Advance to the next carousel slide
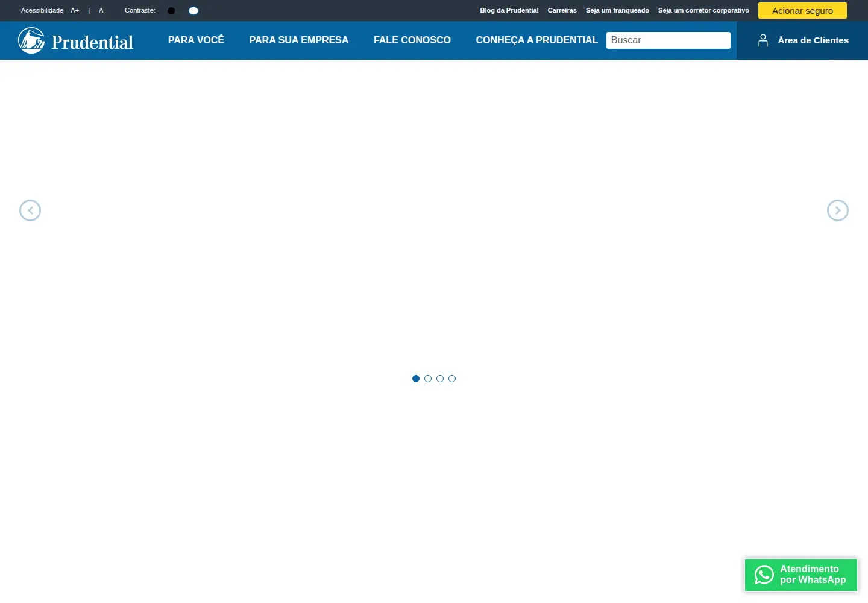This screenshot has width=868, height=603. 838,210
